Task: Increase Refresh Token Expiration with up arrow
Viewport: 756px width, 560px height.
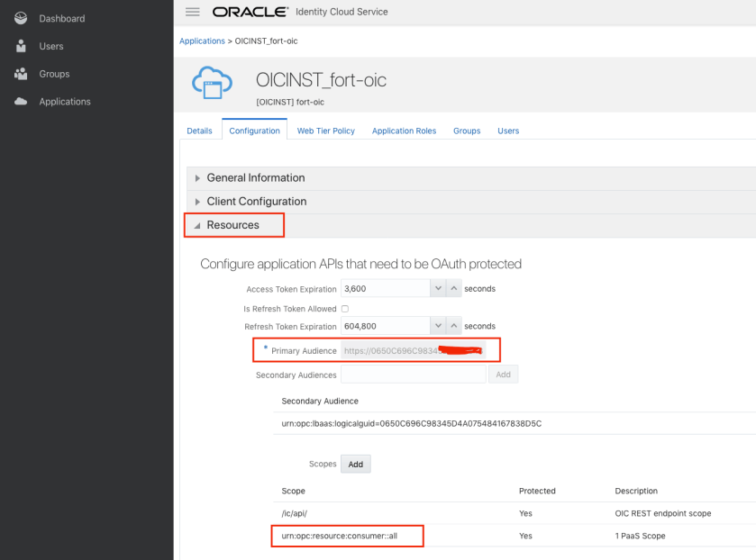Action: (454, 326)
